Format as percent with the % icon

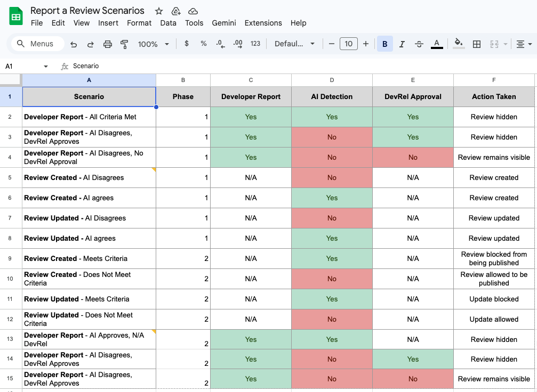tap(203, 44)
